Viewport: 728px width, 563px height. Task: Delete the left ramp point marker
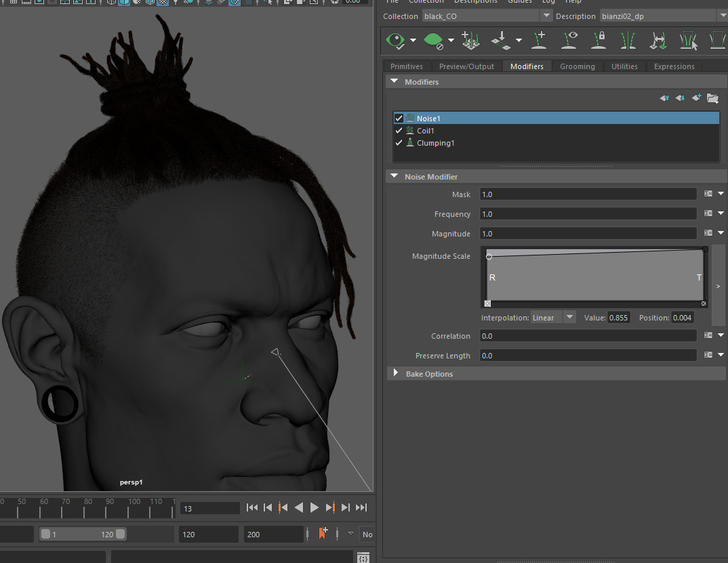pos(487,304)
